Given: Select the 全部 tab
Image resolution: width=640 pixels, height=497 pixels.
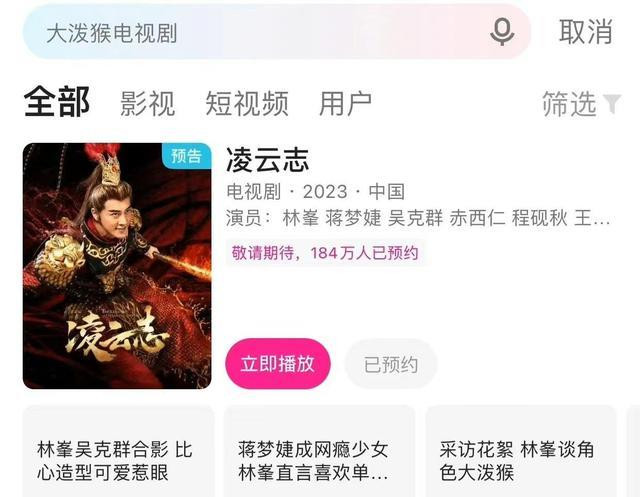Looking at the screenshot, I should [57, 102].
